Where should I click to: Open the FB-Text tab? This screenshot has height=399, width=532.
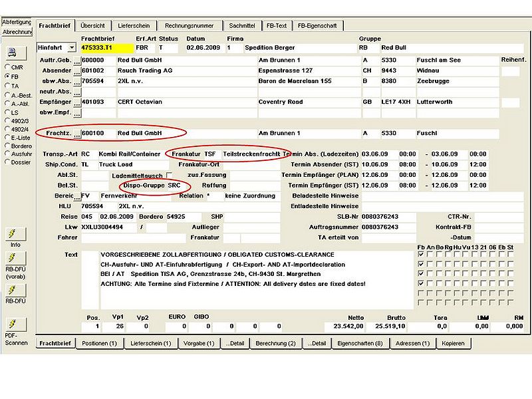click(277, 26)
